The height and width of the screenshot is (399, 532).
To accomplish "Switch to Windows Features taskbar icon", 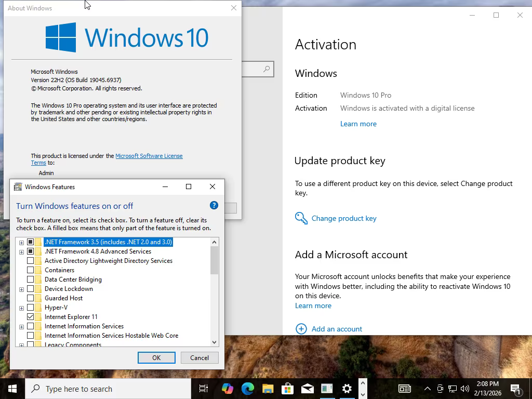I will pos(327,389).
